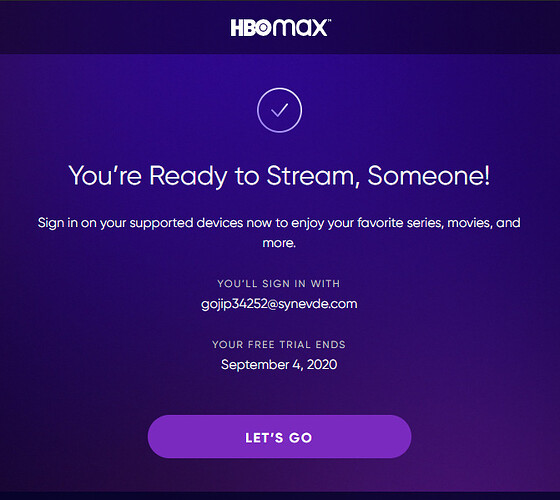Click the dark header bar beside the logo
The height and width of the screenshot is (500, 560).
tap(107, 27)
